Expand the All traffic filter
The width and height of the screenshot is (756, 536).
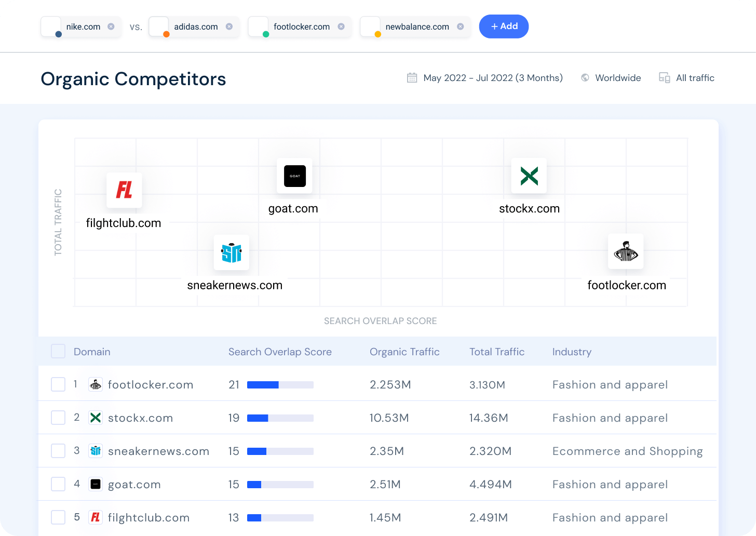click(x=695, y=78)
